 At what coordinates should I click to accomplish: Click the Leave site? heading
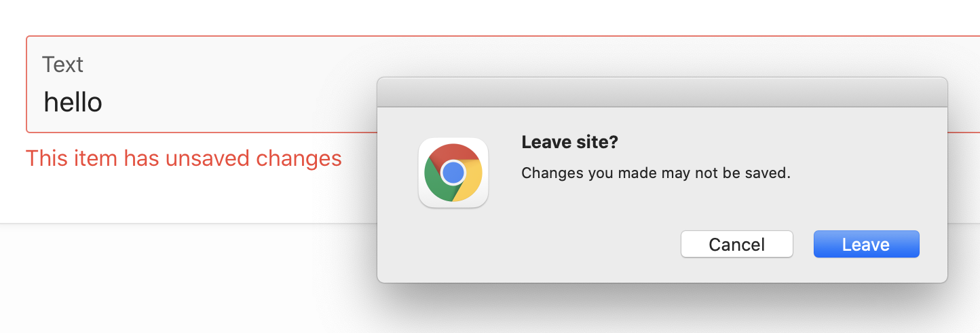pos(570,143)
